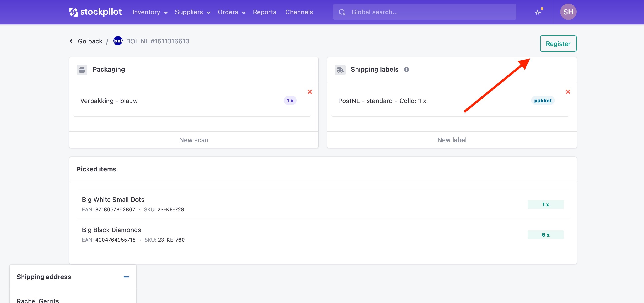The width and height of the screenshot is (644, 303).
Task: Delete the PostNL standard shipping label
Action: [x=568, y=92]
